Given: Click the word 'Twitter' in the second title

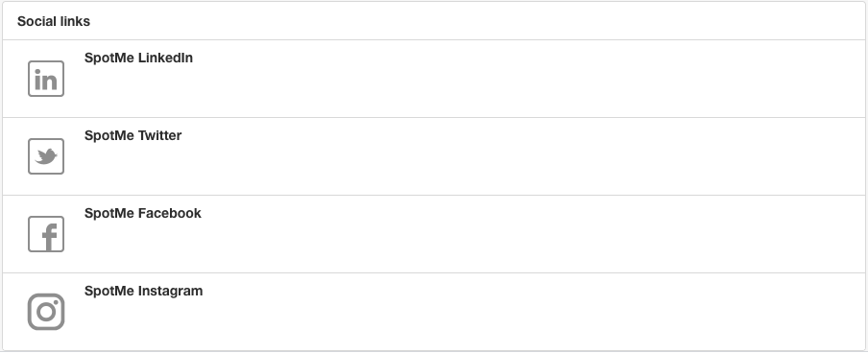Looking at the screenshot, I should pyautogui.click(x=160, y=135).
